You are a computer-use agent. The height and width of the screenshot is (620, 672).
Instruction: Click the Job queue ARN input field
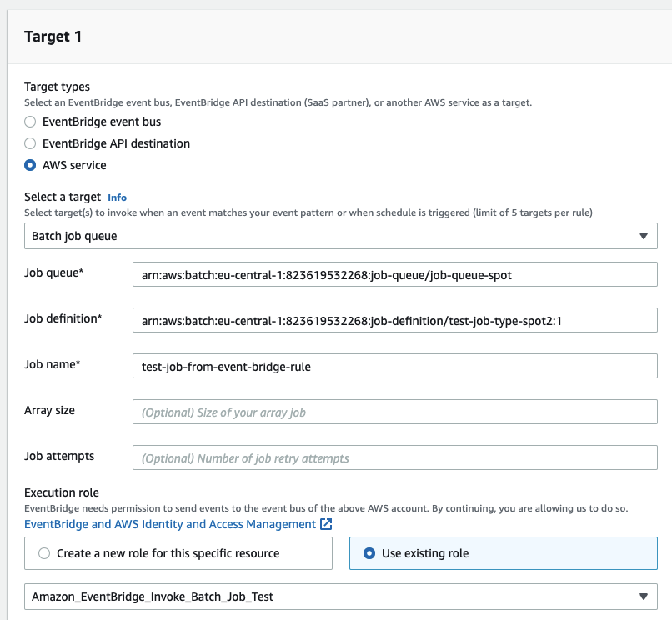tap(394, 274)
